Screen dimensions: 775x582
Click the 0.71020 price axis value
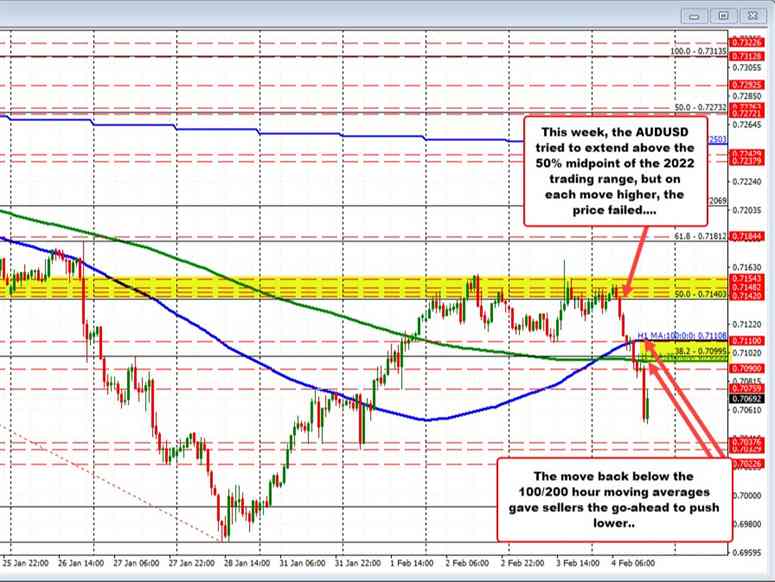point(746,353)
